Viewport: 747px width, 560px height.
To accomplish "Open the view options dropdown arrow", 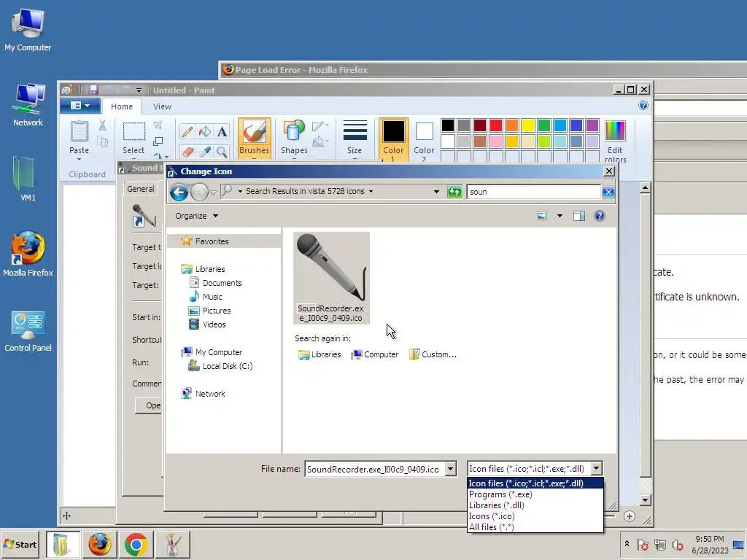I will coord(560,216).
